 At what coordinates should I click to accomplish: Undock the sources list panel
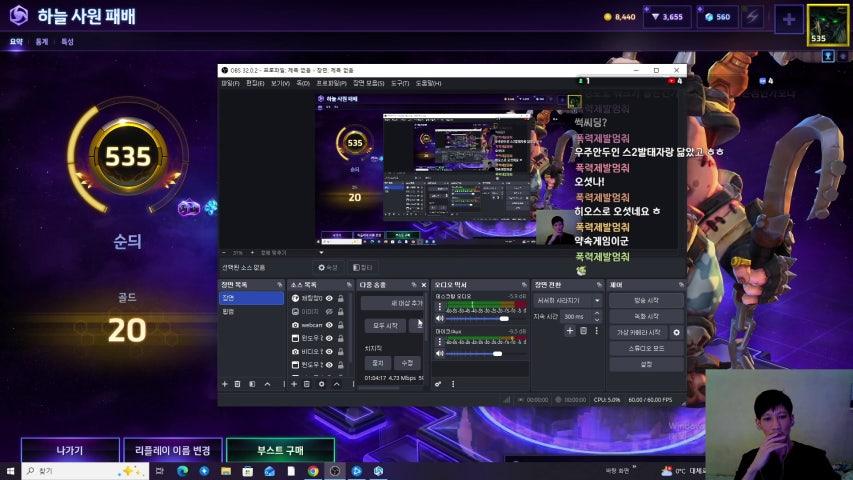point(349,285)
